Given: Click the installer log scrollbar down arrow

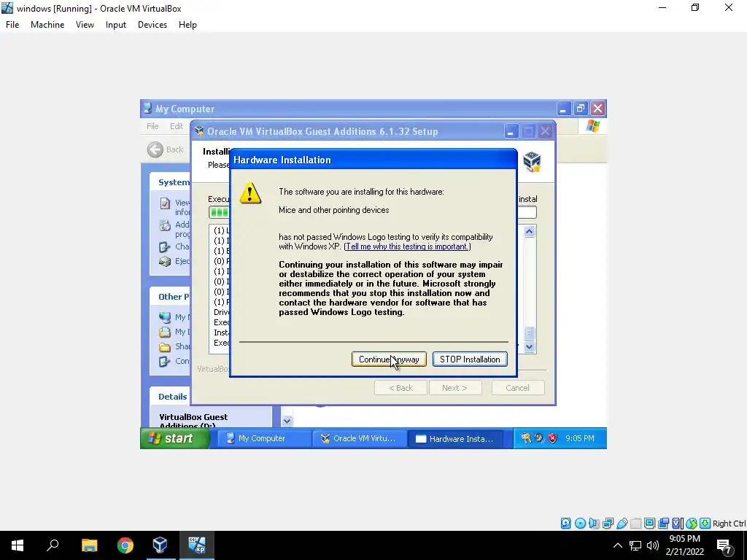Looking at the screenshot, I should (530, 346).
